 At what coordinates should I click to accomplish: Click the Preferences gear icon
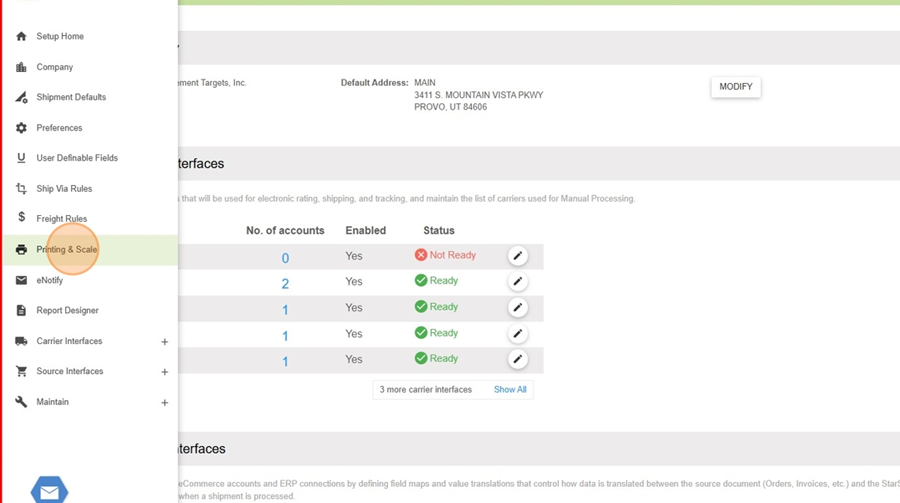[21, 128]
